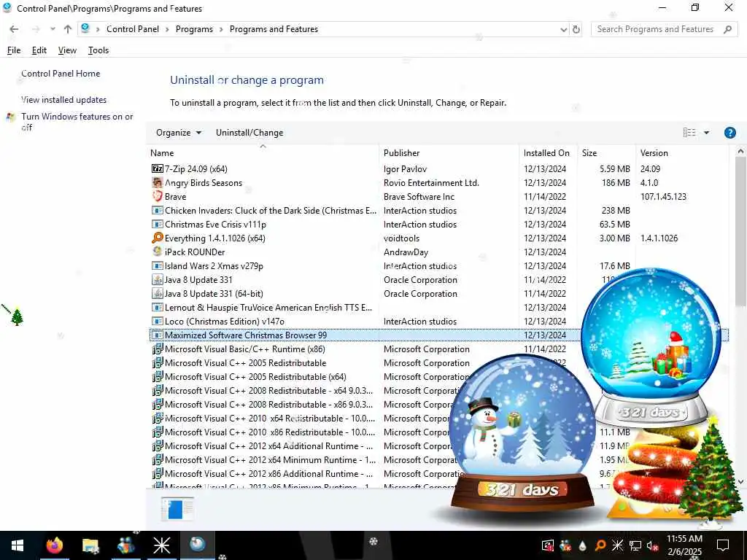This screenshot has width=747, height=560.
Task: Sort by the Name column header
Action: coord(263,153)
